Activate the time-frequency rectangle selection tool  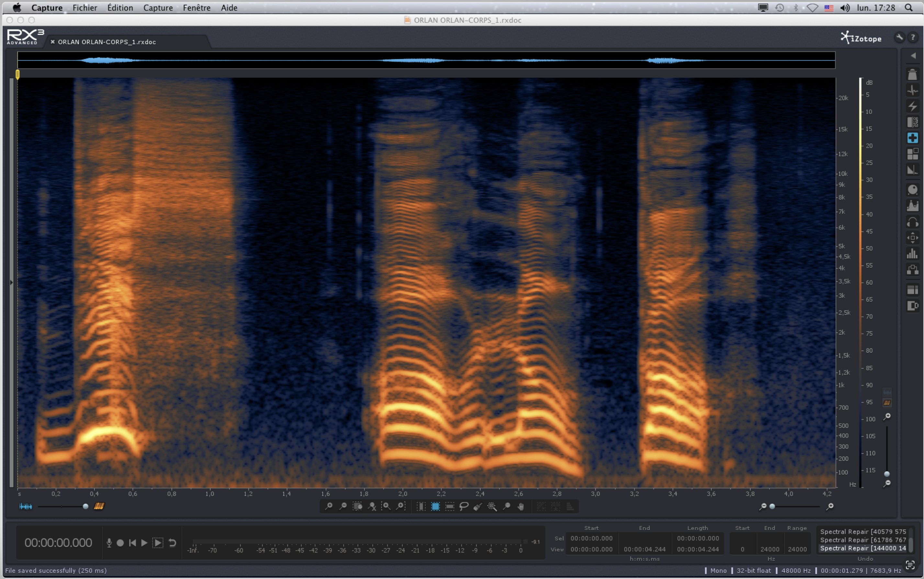coord(435,506)
